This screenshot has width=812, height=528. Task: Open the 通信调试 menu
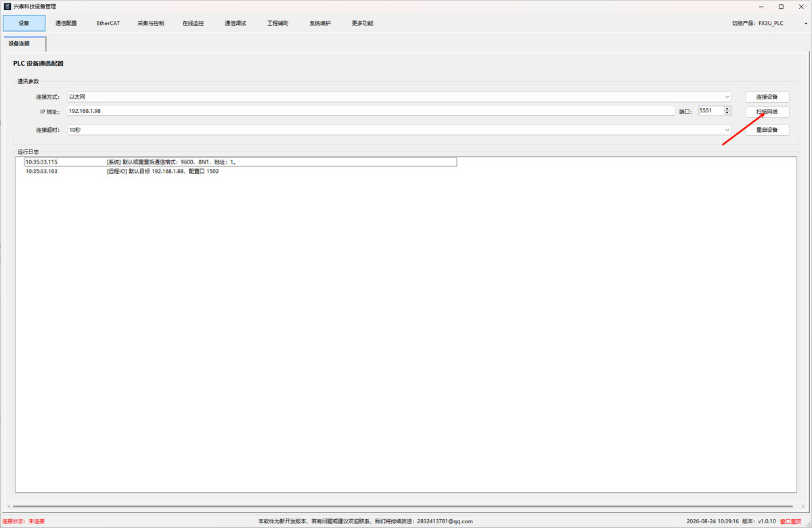point(235,23)
